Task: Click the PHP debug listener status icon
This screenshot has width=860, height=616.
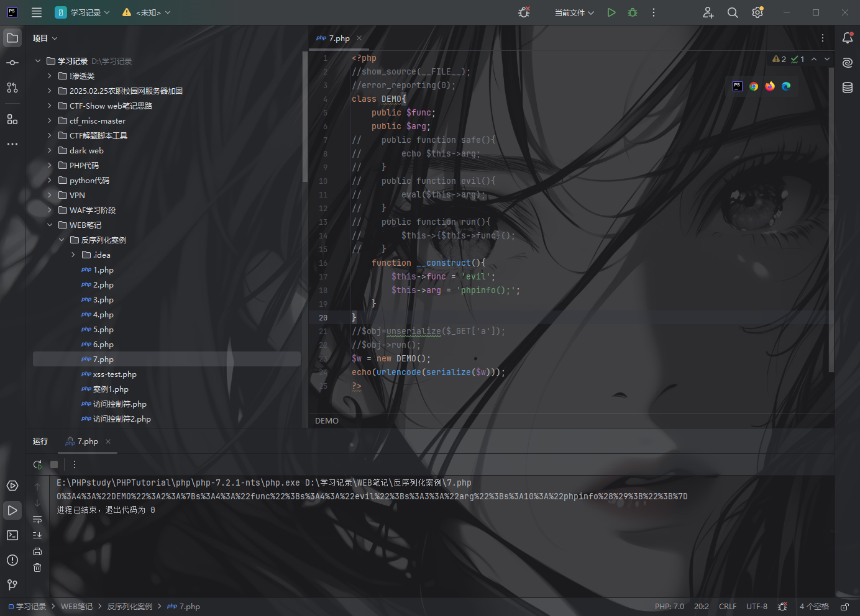Action: coord(783,607)
